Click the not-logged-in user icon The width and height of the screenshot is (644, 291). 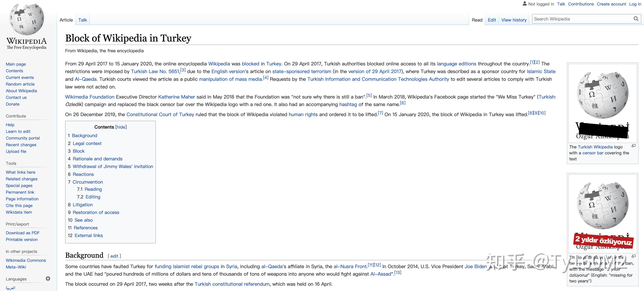tap(525, 4)
